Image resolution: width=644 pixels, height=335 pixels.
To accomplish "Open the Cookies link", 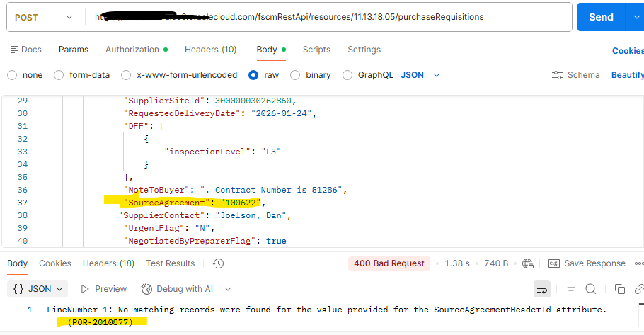I will (628, 50).
